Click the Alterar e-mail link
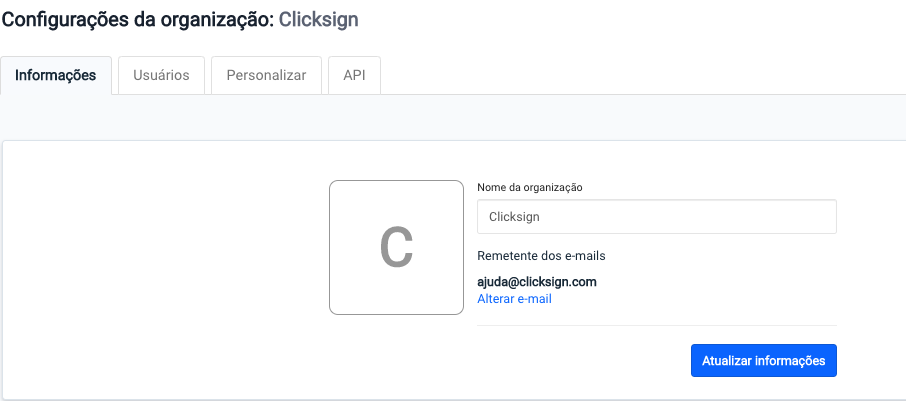Image resolution: width=906 pixels, height=401 pixels. pyautogui.click(x=514, y=299)
